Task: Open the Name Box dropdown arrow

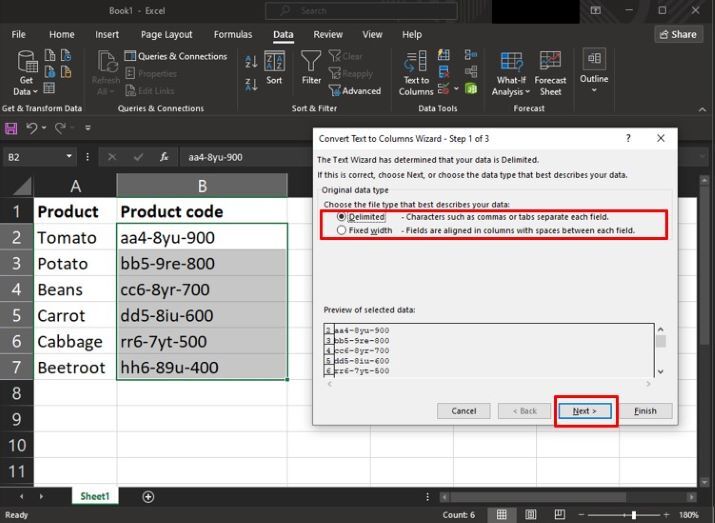Action: click(x=70, y=157)
